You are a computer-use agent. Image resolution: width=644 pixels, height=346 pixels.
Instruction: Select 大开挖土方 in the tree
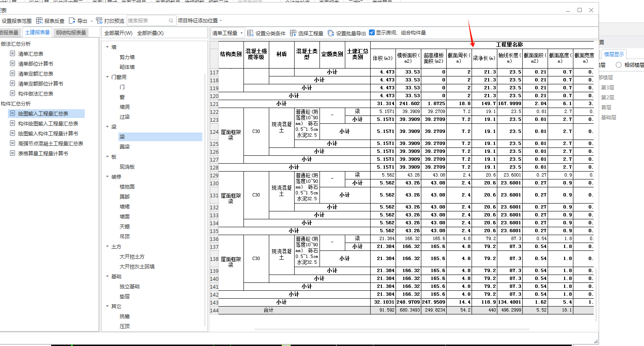point(132,257)
